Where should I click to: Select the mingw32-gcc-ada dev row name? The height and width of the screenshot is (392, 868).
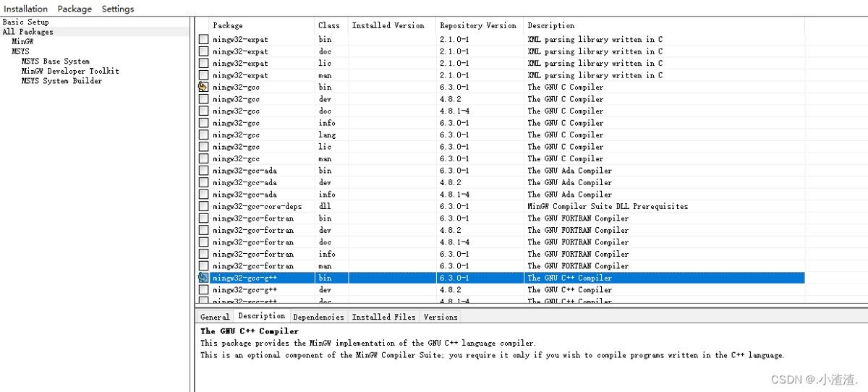244,182
